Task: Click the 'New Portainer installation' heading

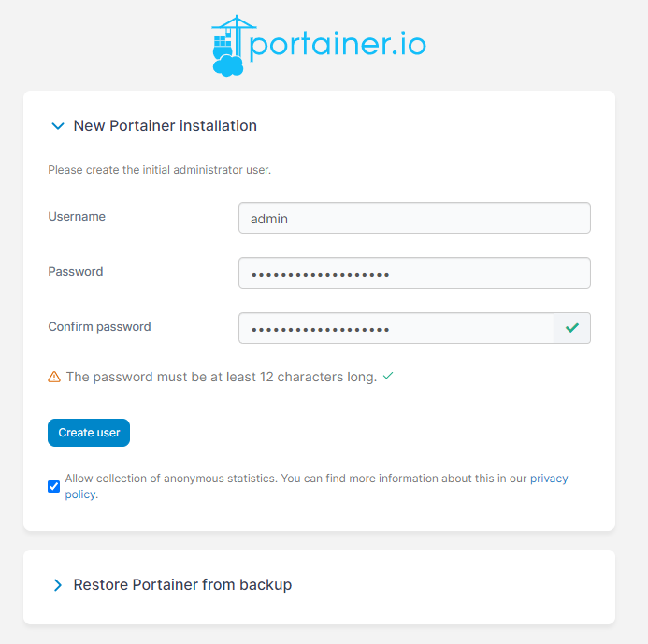Action: coord(165,126)
